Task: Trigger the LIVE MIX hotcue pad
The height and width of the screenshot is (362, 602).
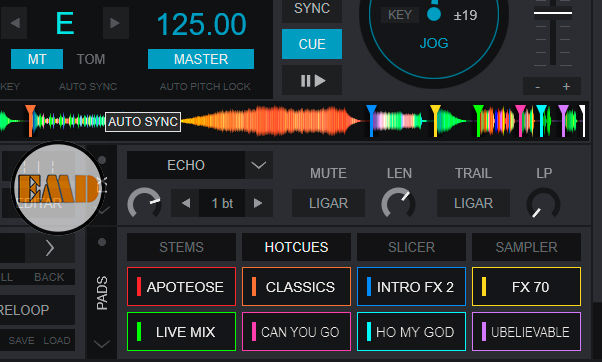Action: pyautogui.click(x=181, y=332)
